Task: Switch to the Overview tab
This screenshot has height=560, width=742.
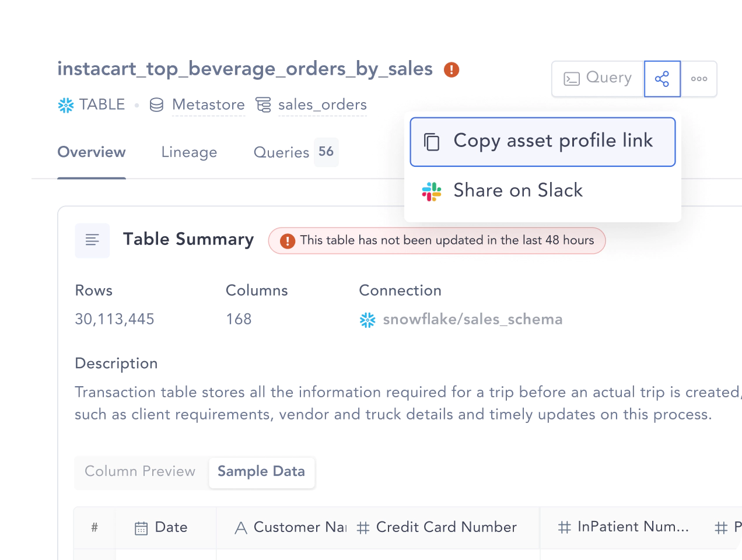Action: tap(92, 152)
